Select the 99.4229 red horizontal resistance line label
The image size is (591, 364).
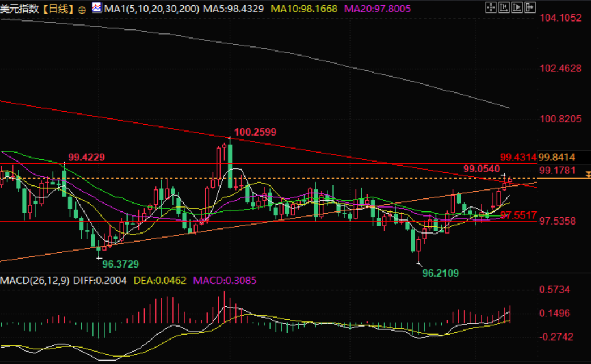click(x=88, y=157)
